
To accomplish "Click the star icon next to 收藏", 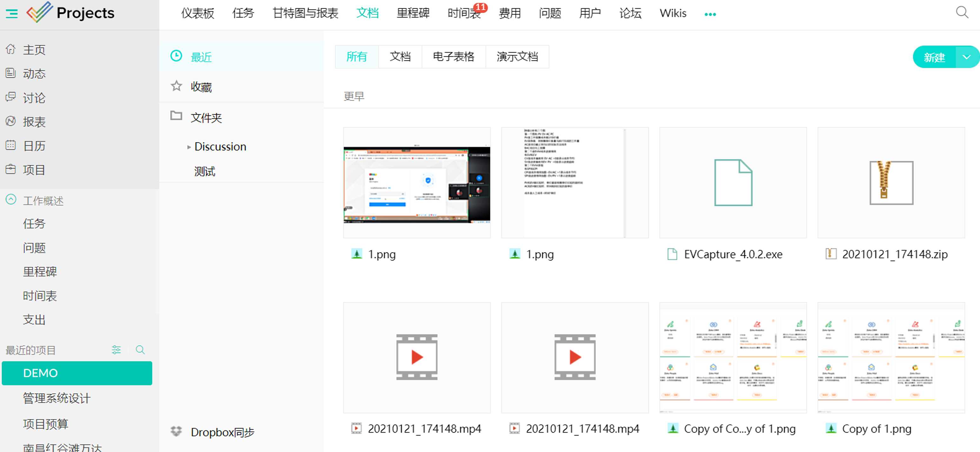I will (176, 86).
